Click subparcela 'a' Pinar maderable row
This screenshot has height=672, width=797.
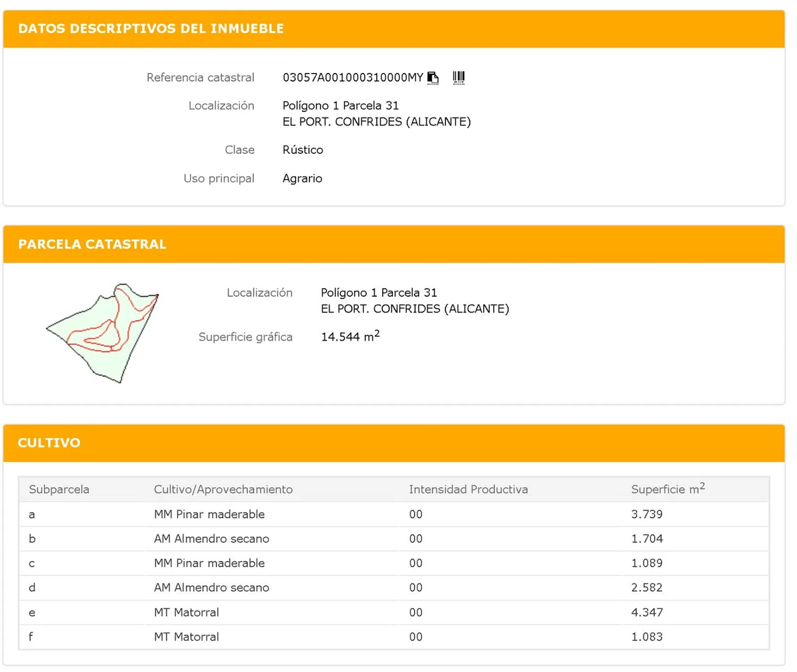[x=209, y=514]
